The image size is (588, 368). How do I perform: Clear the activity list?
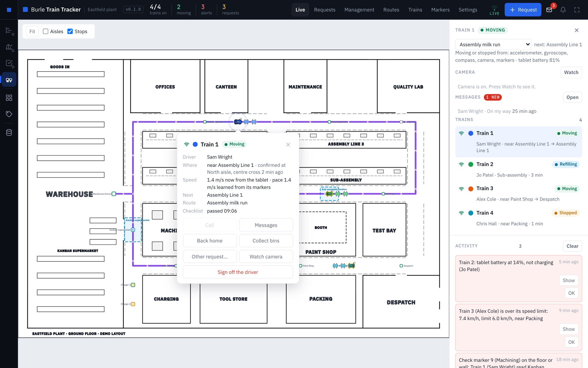point(572,246)
